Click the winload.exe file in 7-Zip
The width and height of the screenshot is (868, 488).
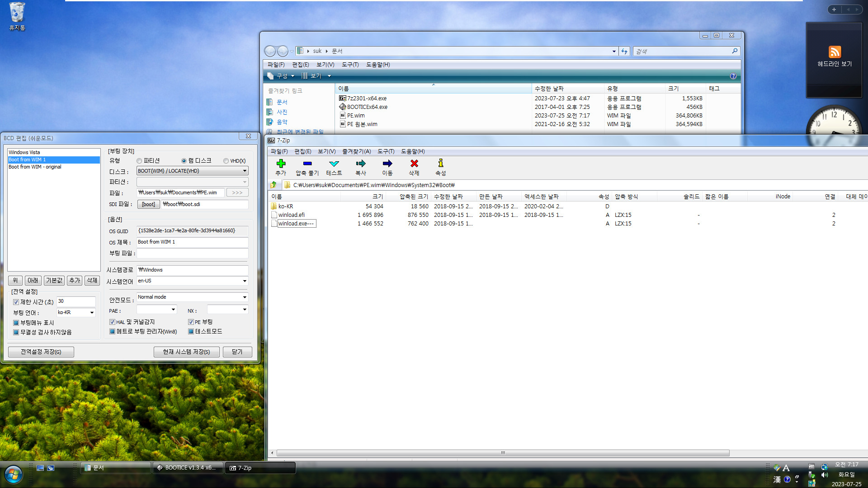(296, 223)
